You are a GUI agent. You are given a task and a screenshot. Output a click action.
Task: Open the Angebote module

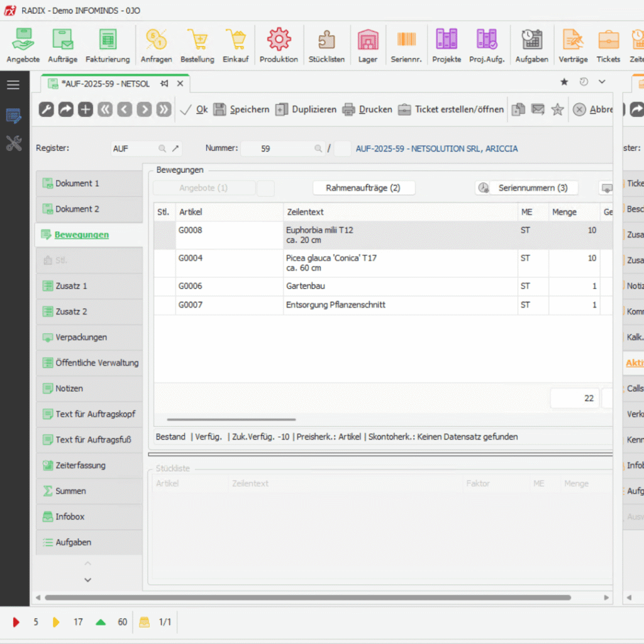[x=23, y=45]
